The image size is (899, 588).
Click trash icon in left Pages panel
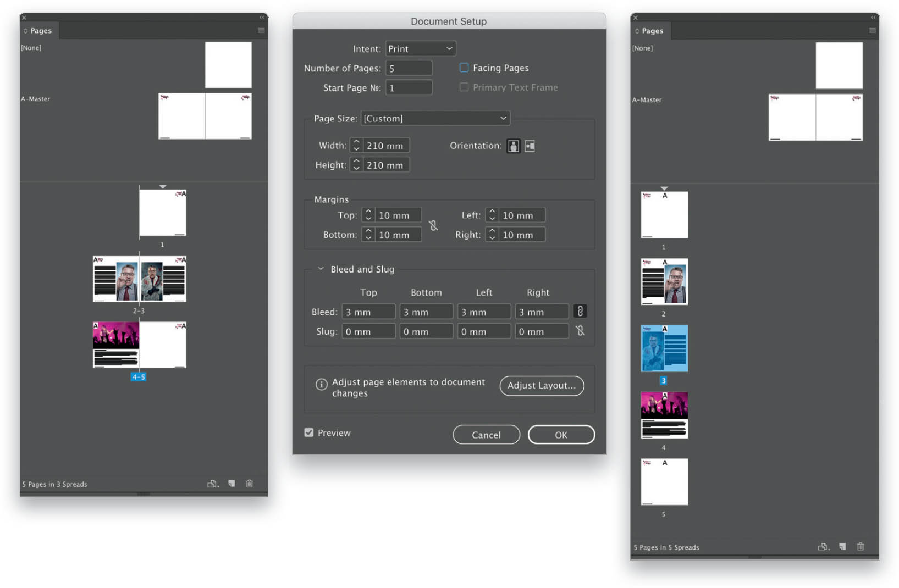[249, 484]
